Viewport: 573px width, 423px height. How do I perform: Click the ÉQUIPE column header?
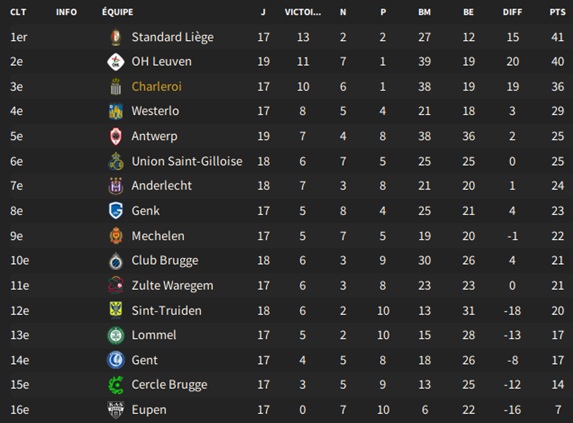point(117,12)
